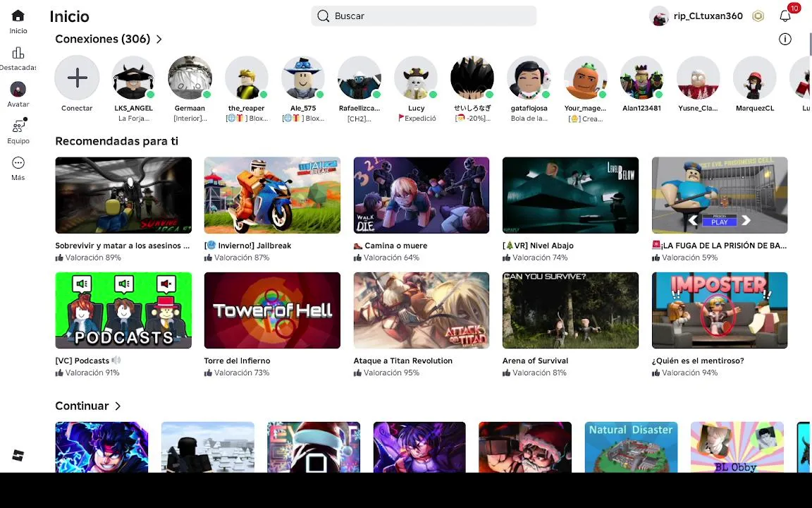Open Ale_575 friend avatar
812x508 pixels.
[x=303, y=78]
